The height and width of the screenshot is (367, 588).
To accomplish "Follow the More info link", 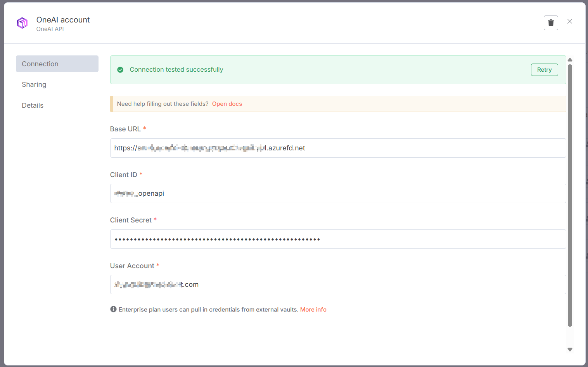I will pos(313,310).
